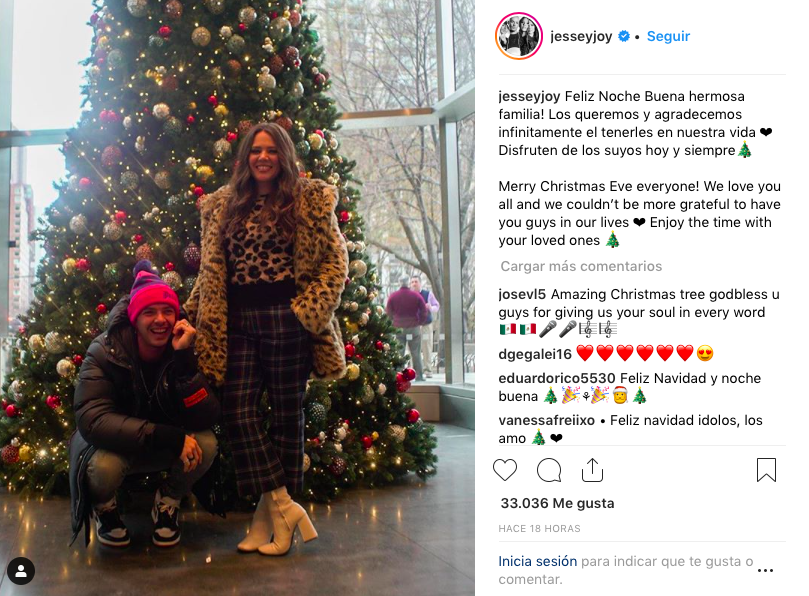
Task: Visit vanessafreiixo profile
Action: (546, 420)
